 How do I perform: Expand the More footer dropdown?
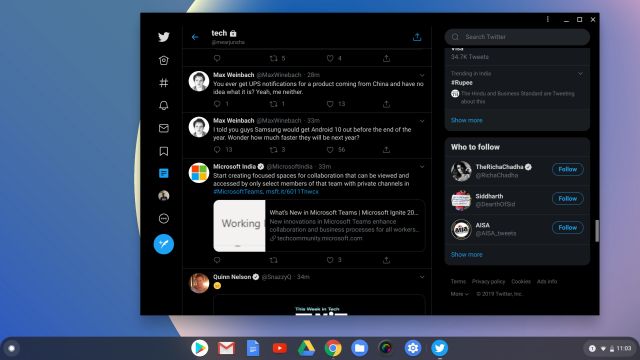[460, 294]
